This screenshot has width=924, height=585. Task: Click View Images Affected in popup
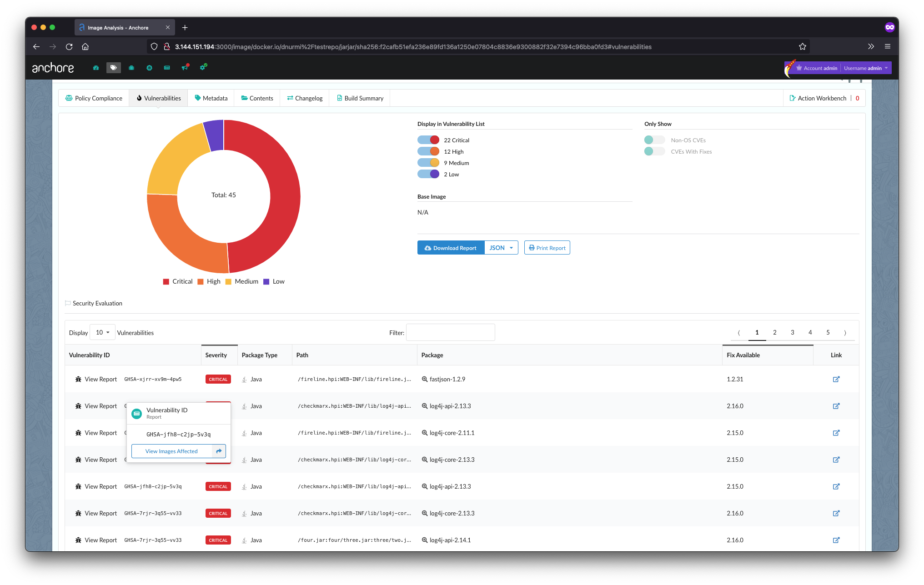(171, 451)
